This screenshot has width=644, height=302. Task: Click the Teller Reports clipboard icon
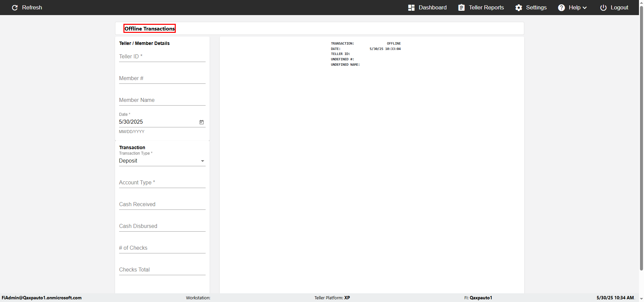point(462,7)
